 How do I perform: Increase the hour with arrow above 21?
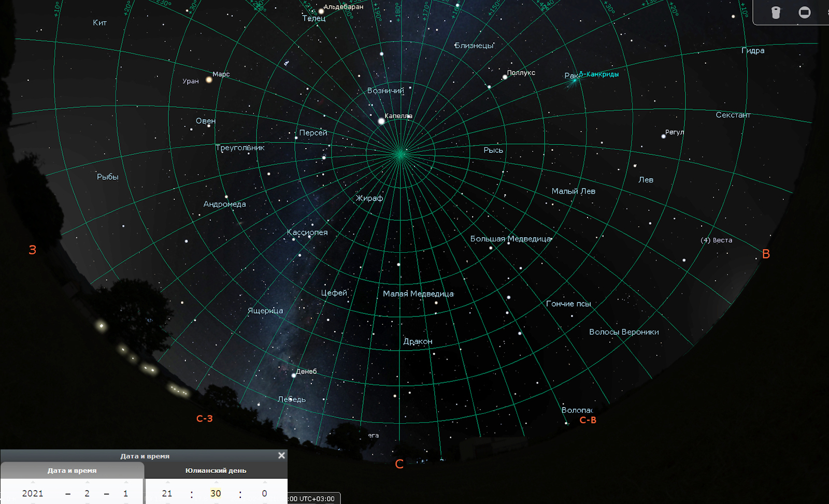click(x=167, y=482)
